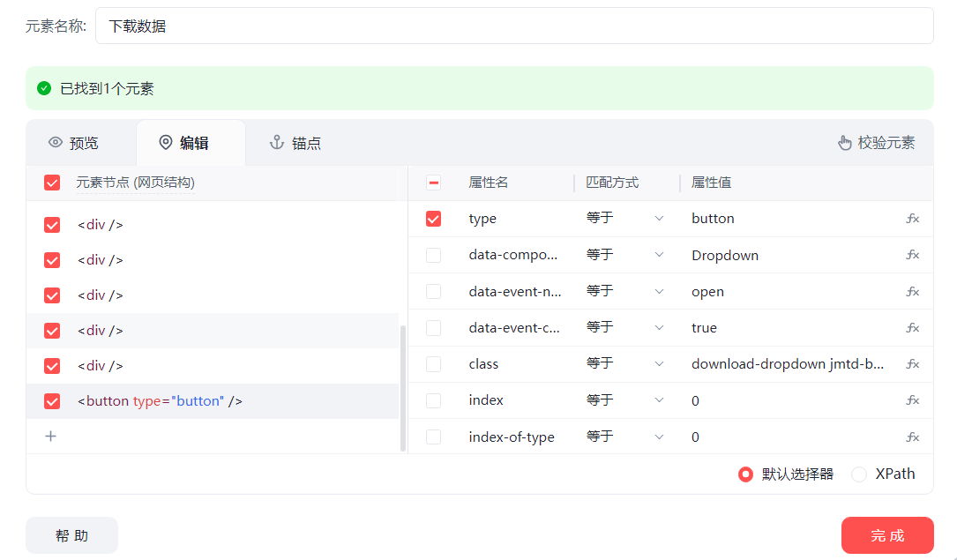957x560 pixels.
Task: Toggle the 元素节点 select-all checkbox
Action: pos(52,183)
